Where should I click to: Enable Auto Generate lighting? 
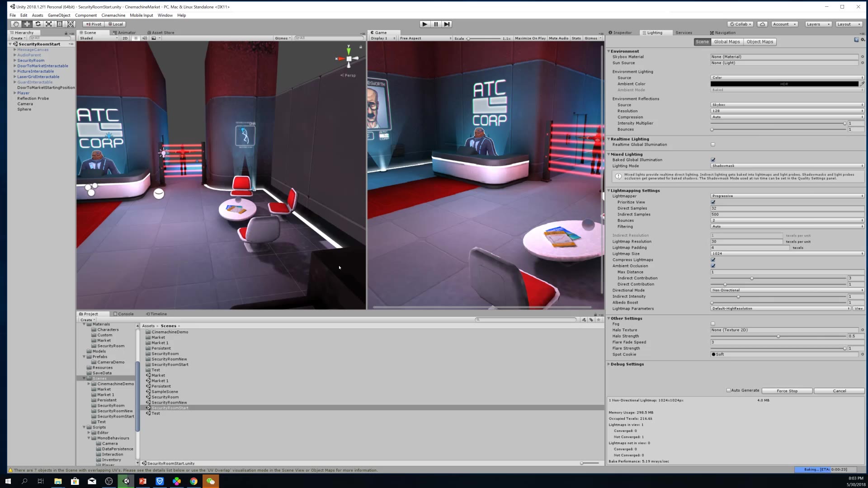click(729, 390)
